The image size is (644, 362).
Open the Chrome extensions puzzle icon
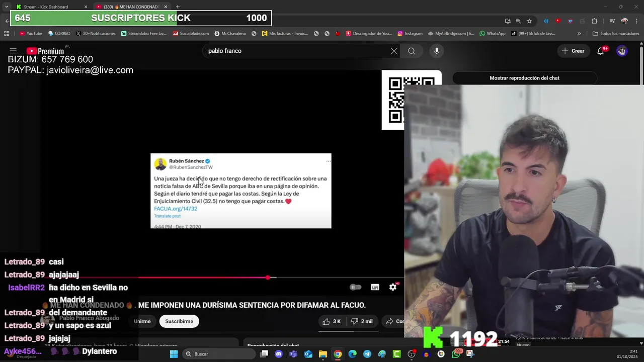coord(594,21)
